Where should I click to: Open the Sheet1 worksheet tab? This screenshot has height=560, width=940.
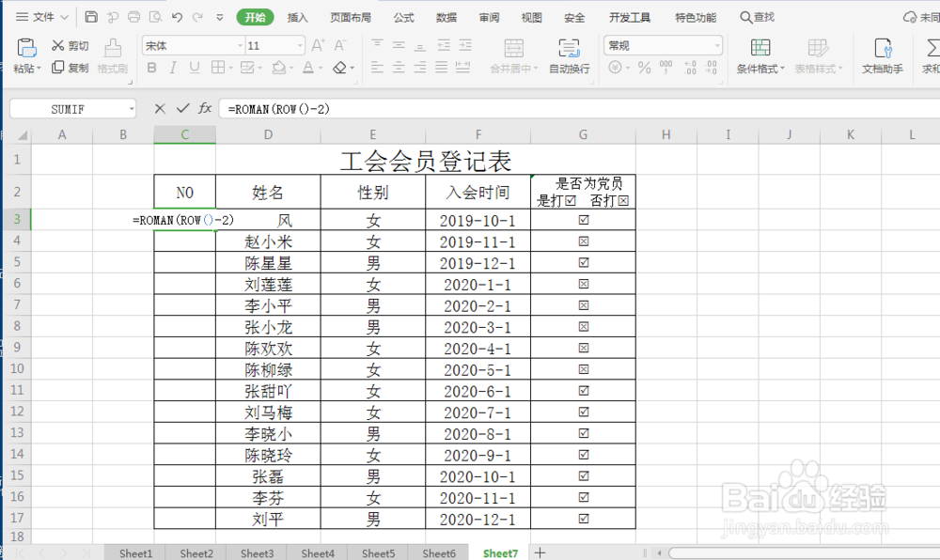tap(135, 552)
